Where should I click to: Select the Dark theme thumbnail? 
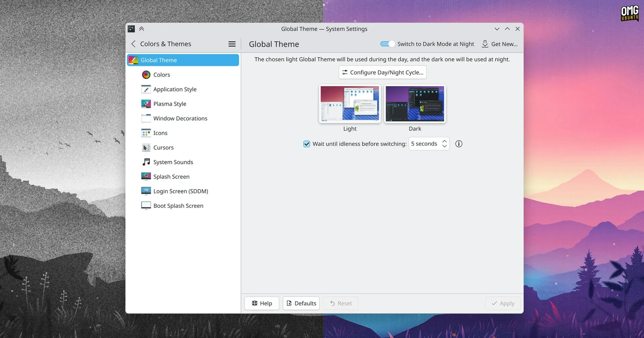(415, 104)
